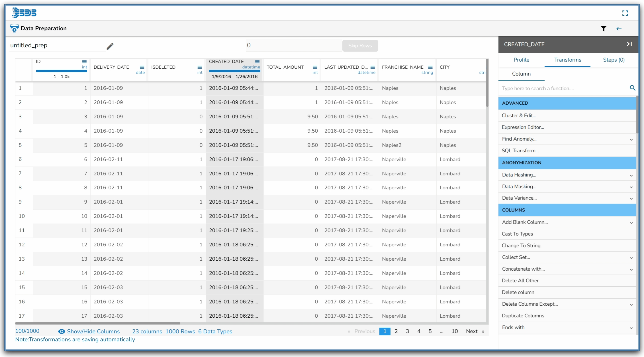The width and height of the screenshot is (644, 357).
Task: Open the Steps (0) tab
Action: point(614,60)
